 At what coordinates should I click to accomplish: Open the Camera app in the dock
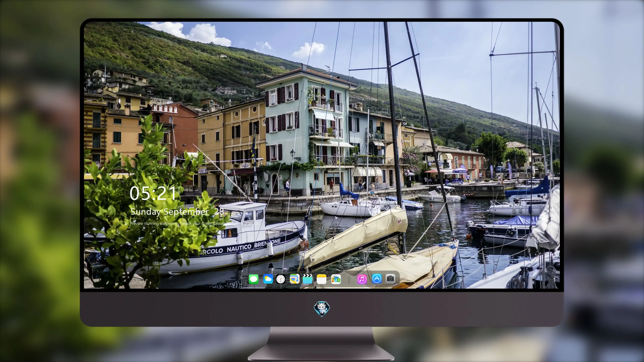[390, 279]
